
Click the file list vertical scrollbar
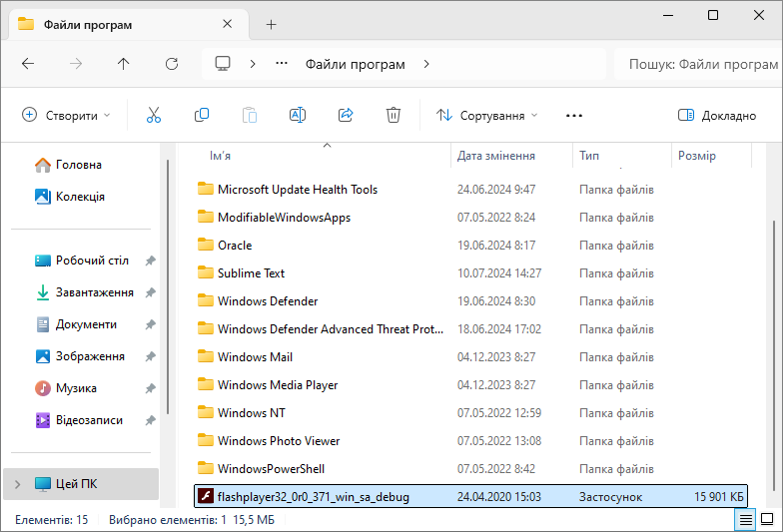click(774, 355)
